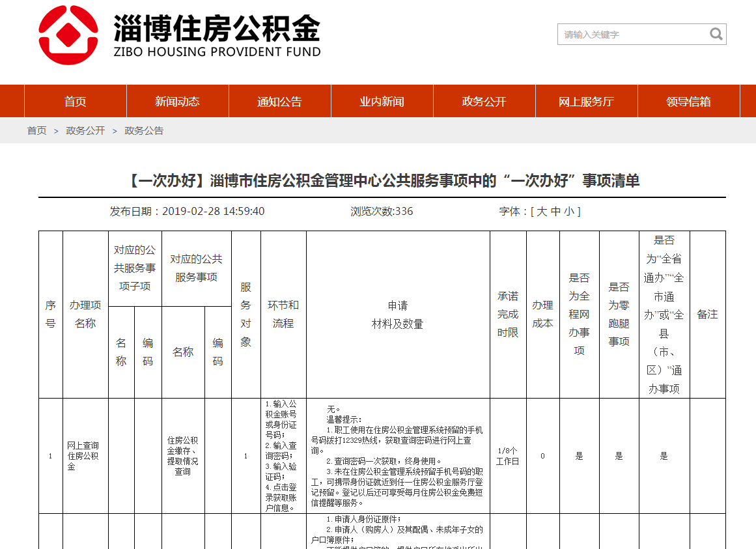The image size is (756, 549).
Task: Click the 住房公积金缴存、提取情况查询 cell
Action: click(x=183, y=456)
